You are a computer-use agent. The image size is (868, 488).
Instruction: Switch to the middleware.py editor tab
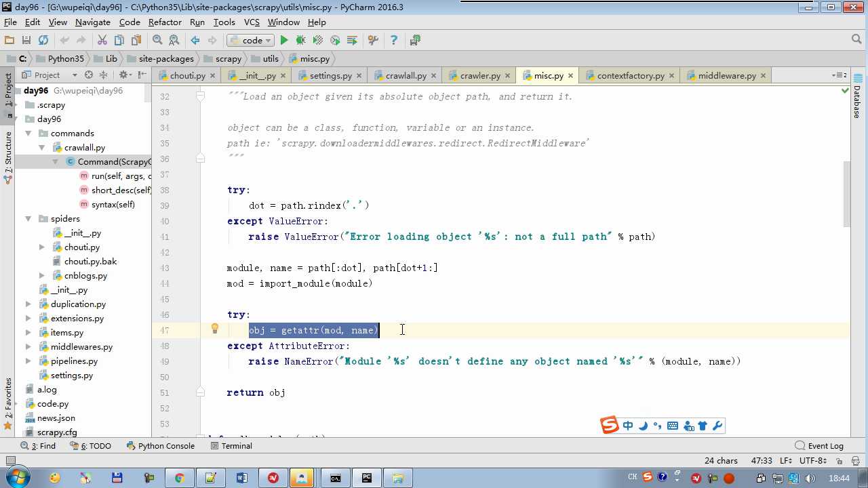click(x=727, y=76)
